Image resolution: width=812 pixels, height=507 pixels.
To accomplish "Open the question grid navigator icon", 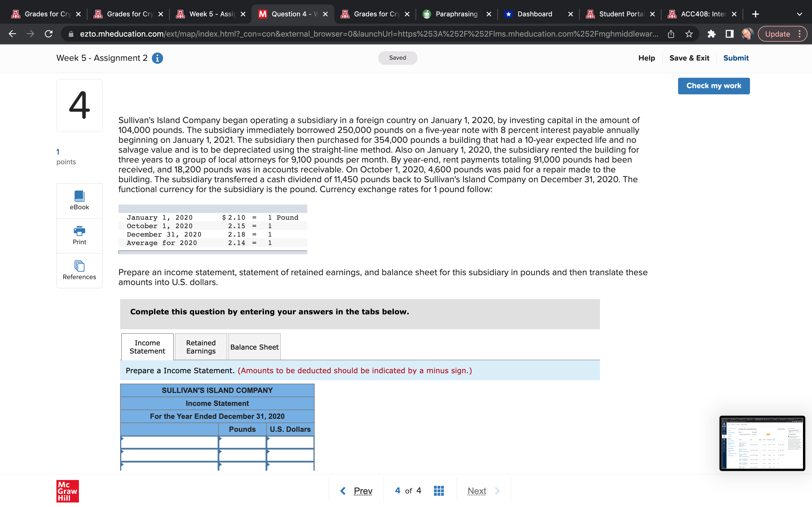I will (438, 491).
